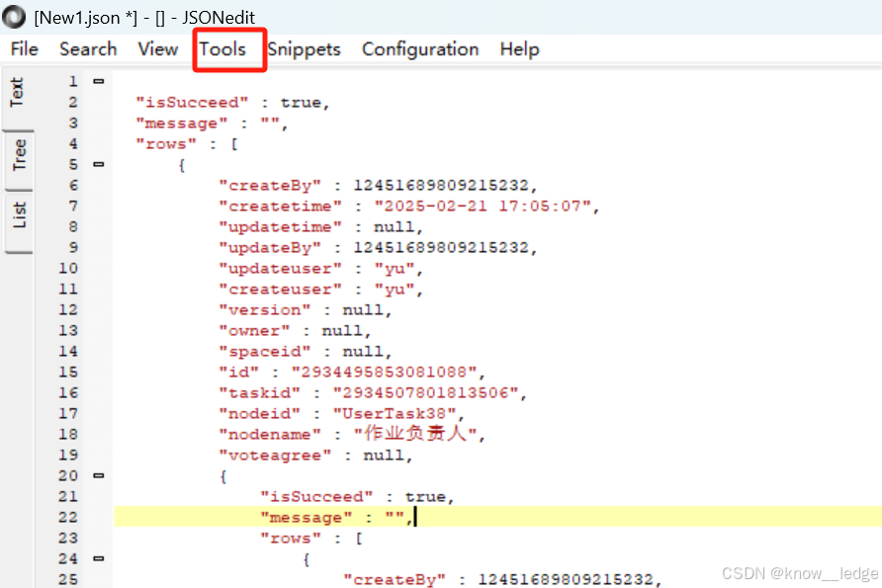Click the "owner" key on line 13
The width and height of the screenshot is (882, 588).
pos(254,331)
